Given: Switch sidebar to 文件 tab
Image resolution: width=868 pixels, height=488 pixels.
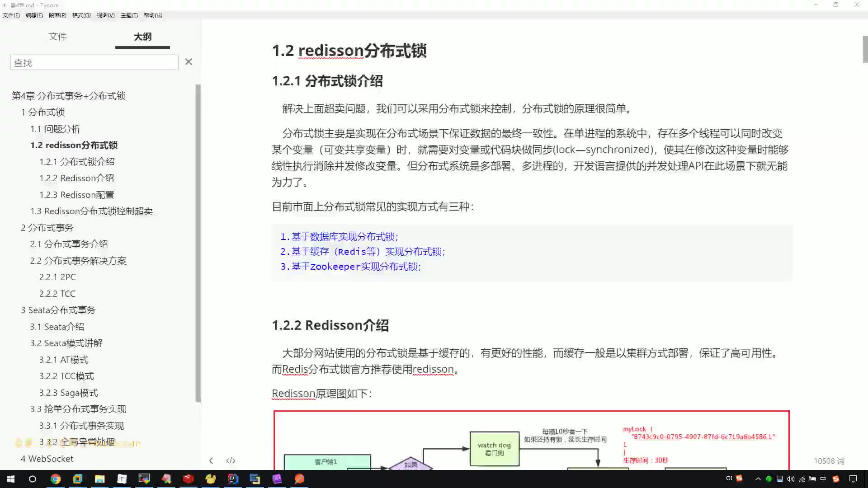Looking at the screenshot, I should (x=58, y=37).
